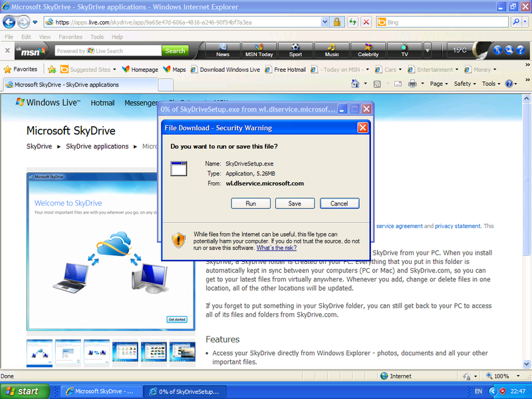Screen dimensions: 532x399
Task: Open TV on MSN toolbar
Action: [404, 51]
